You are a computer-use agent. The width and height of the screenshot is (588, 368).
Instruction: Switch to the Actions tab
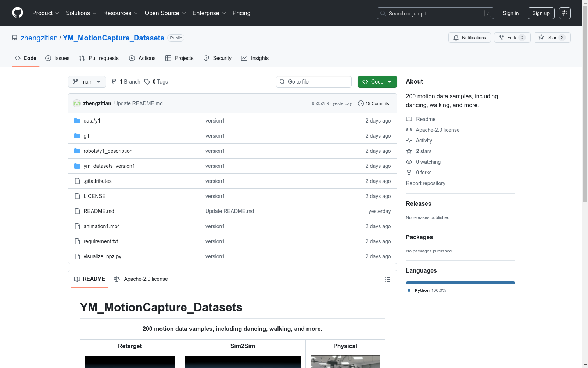pyautogui.click(x=142, y=58)
